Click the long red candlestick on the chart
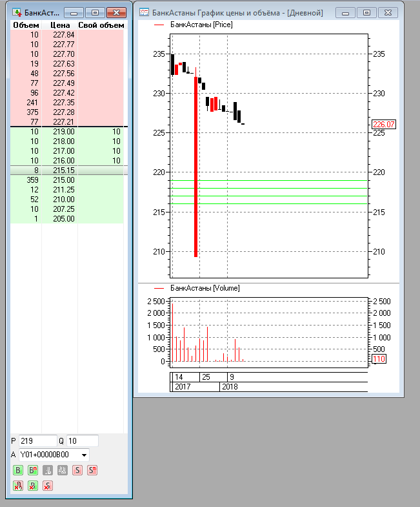The height and width of the screenshot is (507, 420). 195,167
